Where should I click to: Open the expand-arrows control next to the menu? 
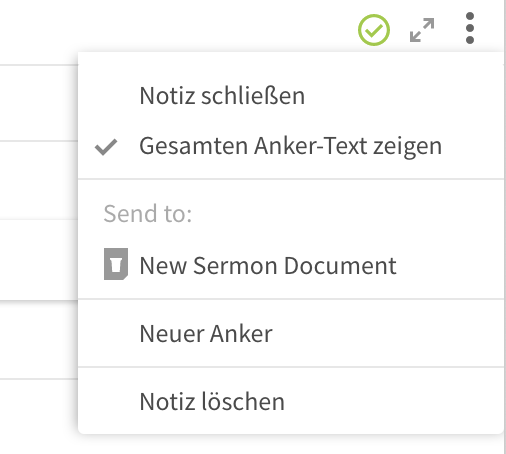coord(422,30)
